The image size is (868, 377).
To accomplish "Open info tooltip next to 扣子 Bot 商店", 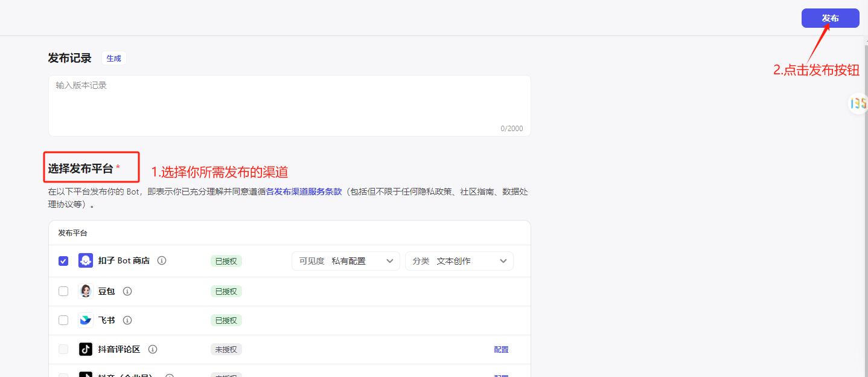I will [162, 261].
